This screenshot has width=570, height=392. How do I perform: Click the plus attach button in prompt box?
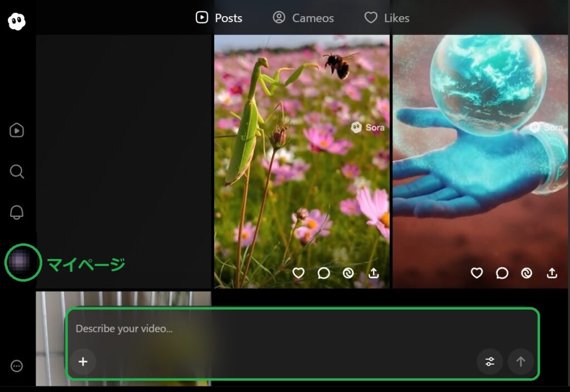83,362
